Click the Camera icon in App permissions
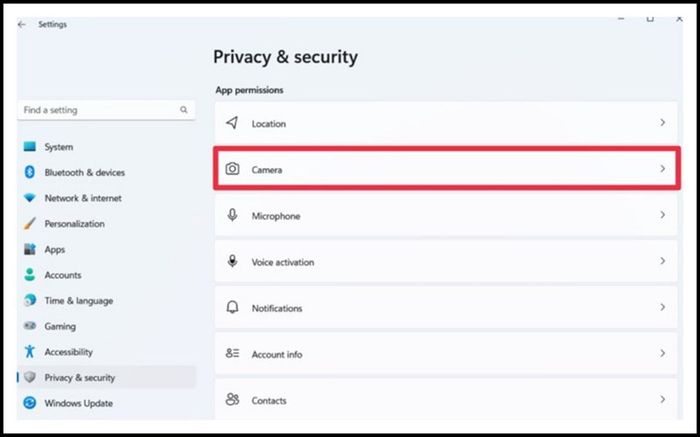 click(x=232, y=169)
